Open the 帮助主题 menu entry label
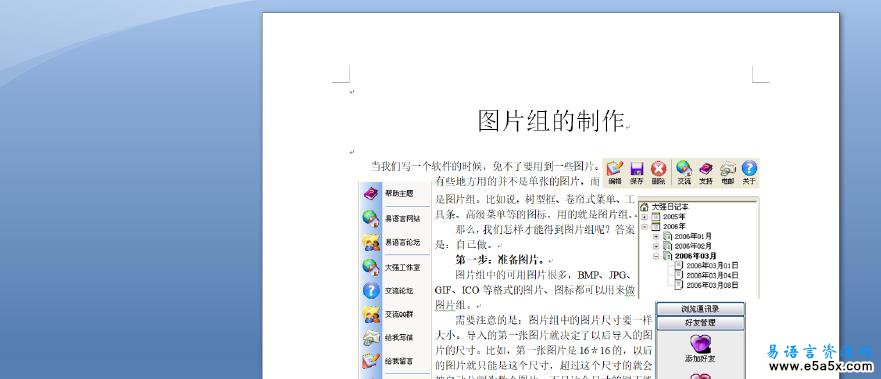The width and height of the screenshot is (881, 379). click(399, 193)
